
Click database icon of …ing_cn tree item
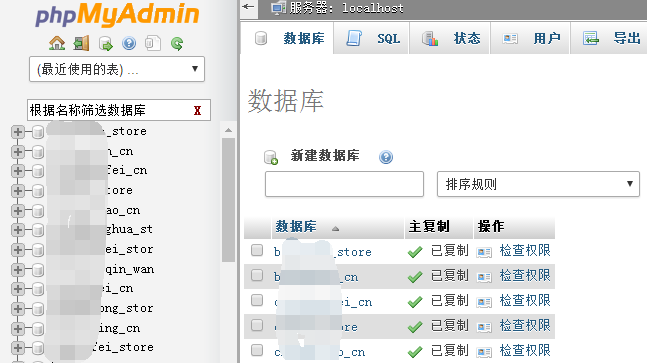point(38,329)
